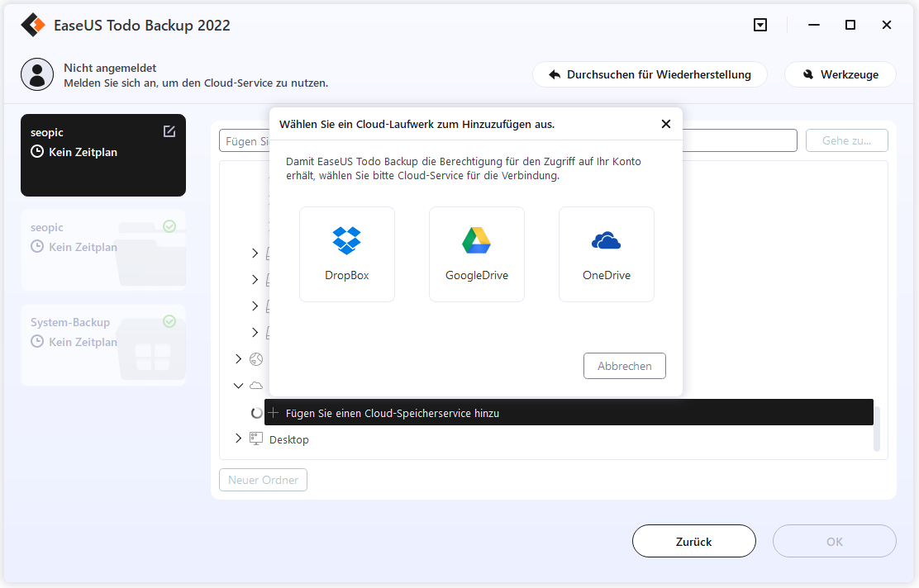
Task: Open Durchsuchen für Wiederherstellung
Action: tap(650, 74)
